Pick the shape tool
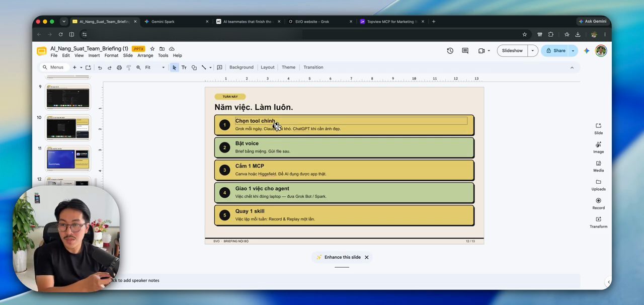The width and height of the screenshot is (644, 305). tap(194, 67)
